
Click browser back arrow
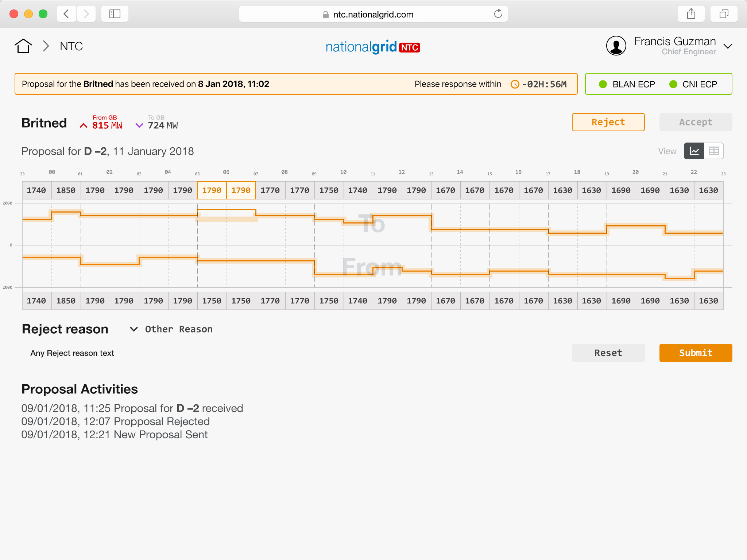(x=66, y=14)
